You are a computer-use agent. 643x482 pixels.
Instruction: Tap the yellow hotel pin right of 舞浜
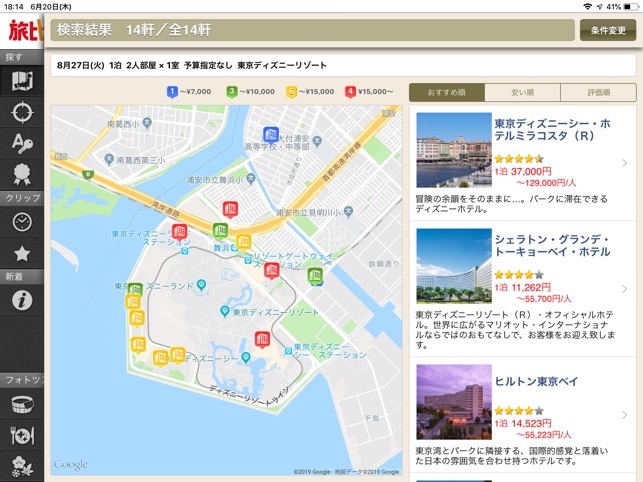pyautogui.click(x=243, y=242)
